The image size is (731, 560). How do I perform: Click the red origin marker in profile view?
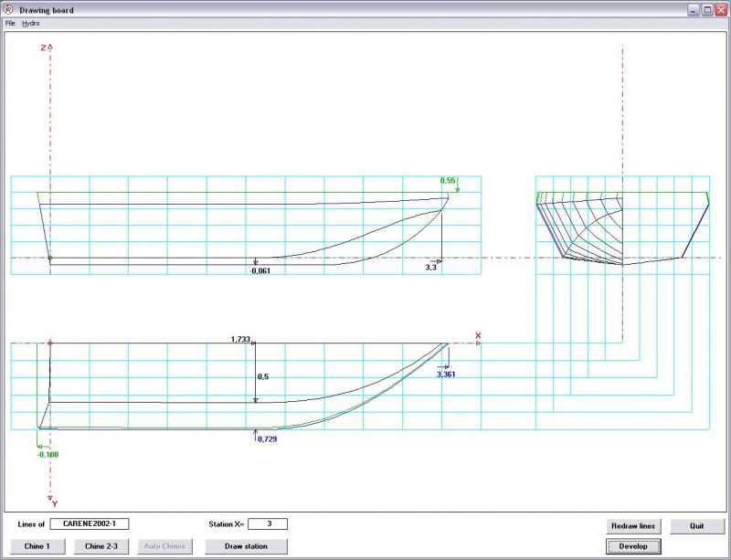coord(50,258)
